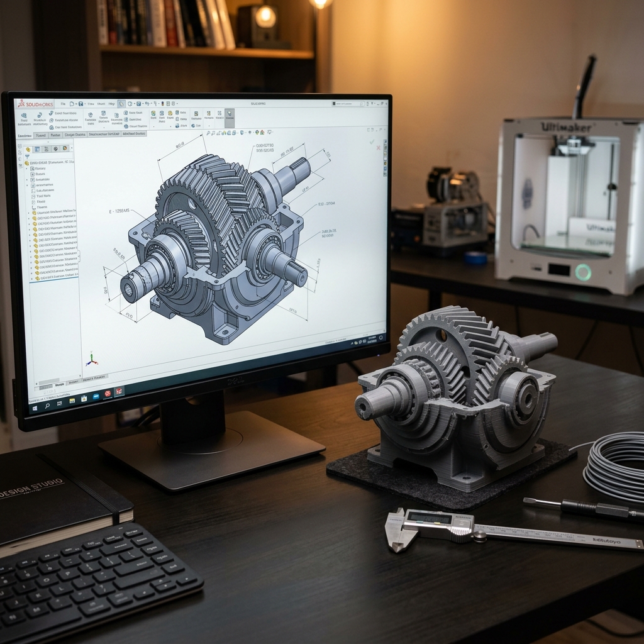Click into the search box in the title bar
This screenshot has height=644, width=644.
(x=348, y=104)
